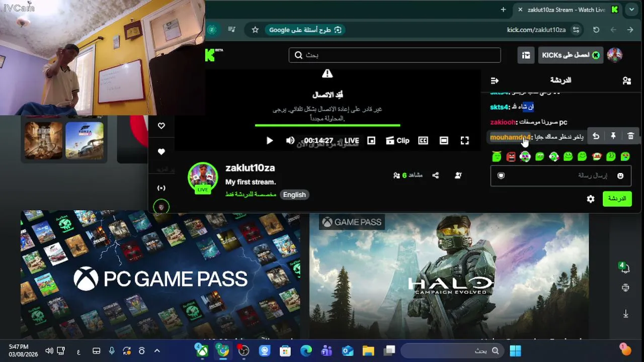Toggle picture-in-picture mode in player
Screen dimensions: 644x362
371,141
